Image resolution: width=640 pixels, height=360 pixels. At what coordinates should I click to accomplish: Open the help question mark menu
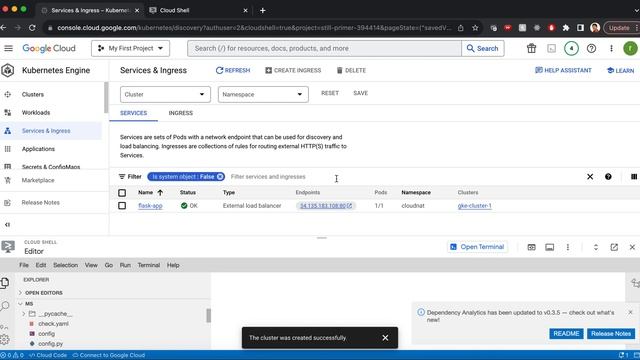(591, 49)
